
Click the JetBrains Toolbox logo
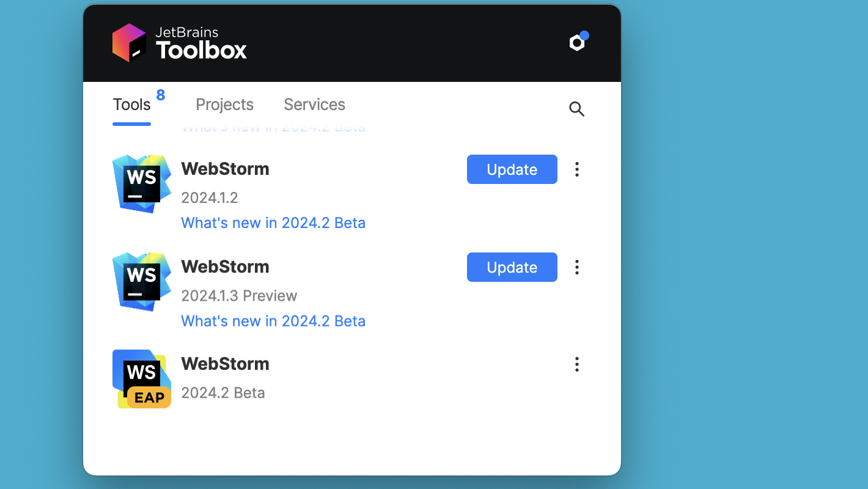(x=178, y=42)
